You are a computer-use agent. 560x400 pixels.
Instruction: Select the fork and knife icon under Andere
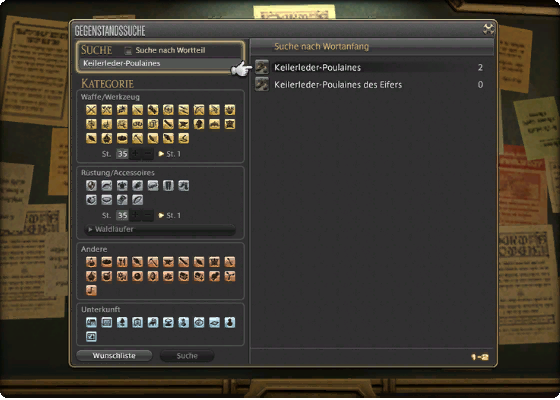pos(122,262)
